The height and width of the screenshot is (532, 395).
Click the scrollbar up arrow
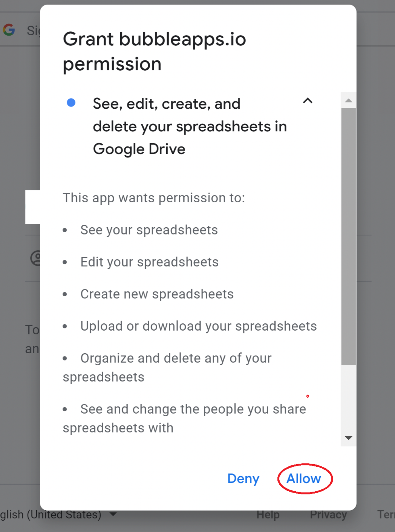tap(348, 101)
